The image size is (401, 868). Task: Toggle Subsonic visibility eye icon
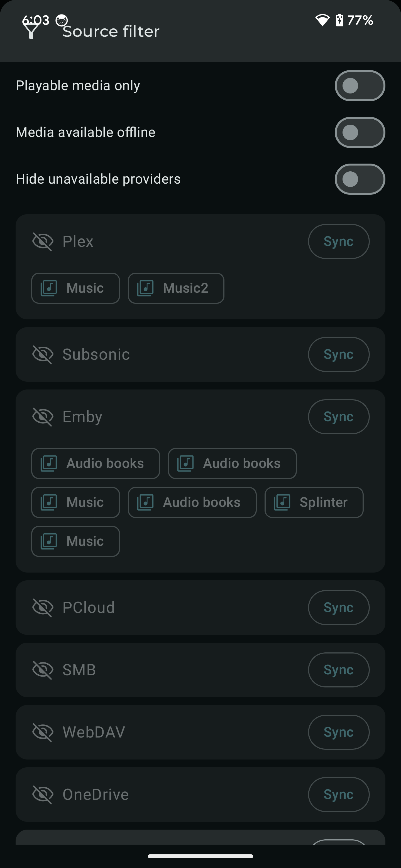[x=43, y=354]
